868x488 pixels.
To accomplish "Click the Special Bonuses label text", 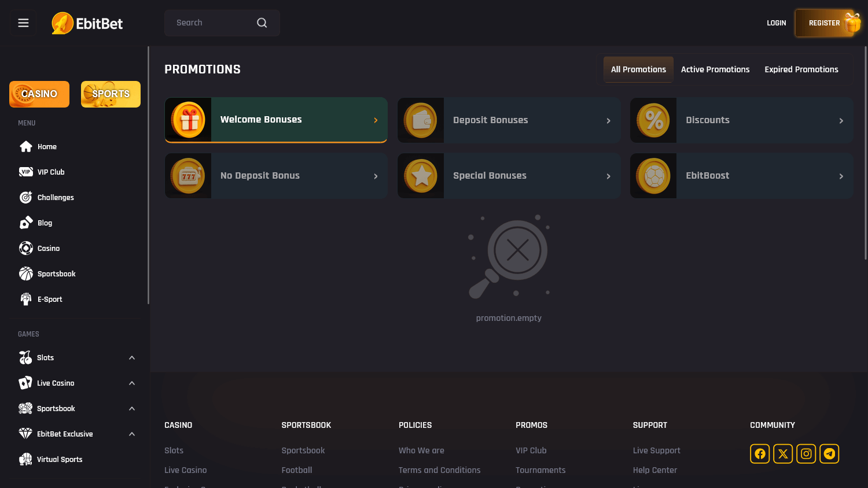I will tap(490, 176).
